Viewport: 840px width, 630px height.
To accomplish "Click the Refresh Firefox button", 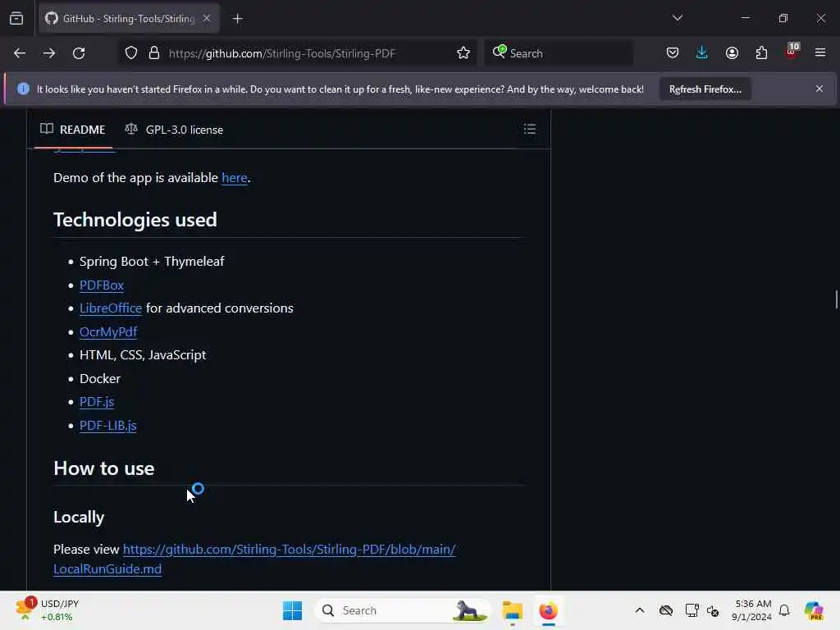I will coord(705,89).
